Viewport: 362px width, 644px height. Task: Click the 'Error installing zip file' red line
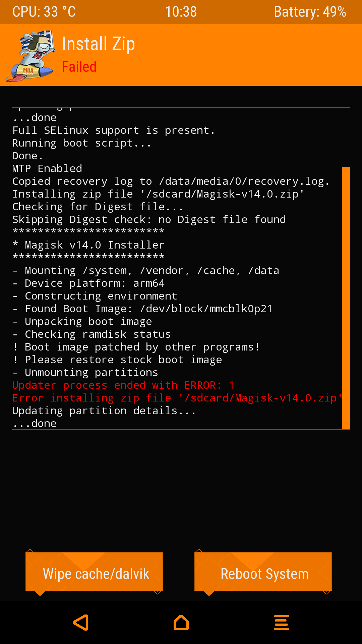point(177,398)
